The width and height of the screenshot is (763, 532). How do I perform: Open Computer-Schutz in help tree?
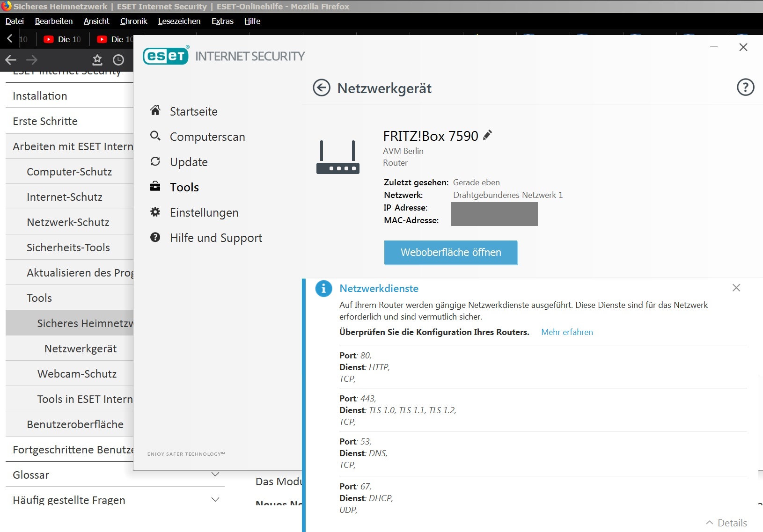click(69, 171)
